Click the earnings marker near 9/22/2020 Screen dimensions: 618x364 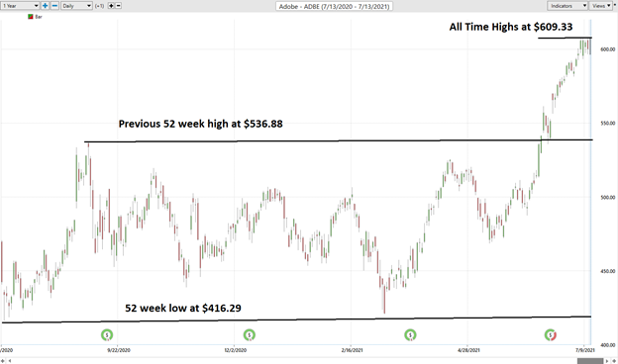click(107, 335)
